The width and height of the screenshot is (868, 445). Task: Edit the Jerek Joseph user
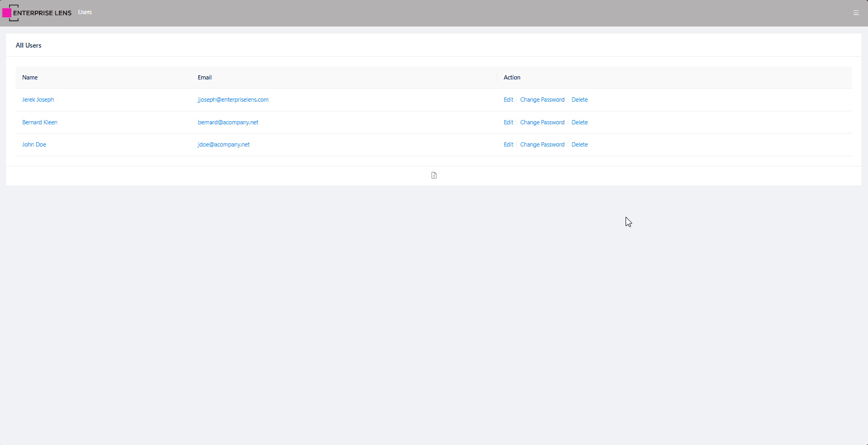(508, 100)
